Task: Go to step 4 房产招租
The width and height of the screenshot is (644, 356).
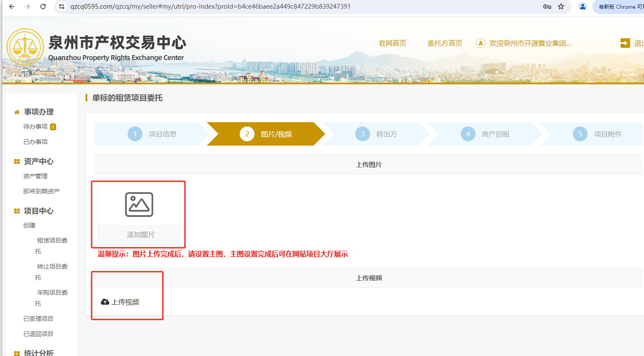Action: [485, 134]
